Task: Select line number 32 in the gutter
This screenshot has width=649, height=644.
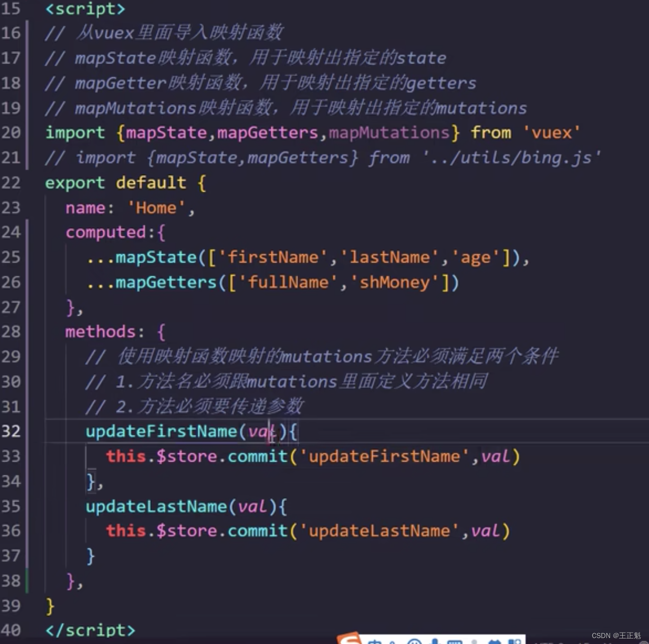Action: click(12, 431)
